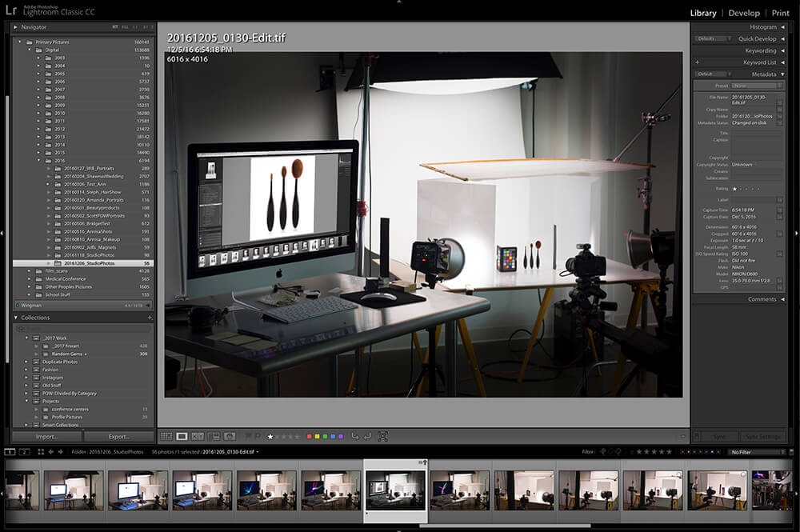Switch to Grid view in toolbar
This screenshot has height=532, width=800.
pos(166,437)
